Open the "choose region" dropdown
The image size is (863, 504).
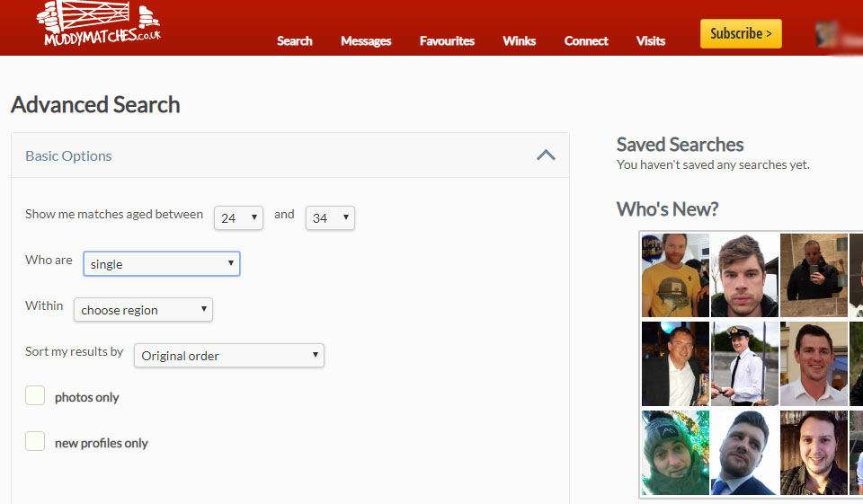(143, 310)
